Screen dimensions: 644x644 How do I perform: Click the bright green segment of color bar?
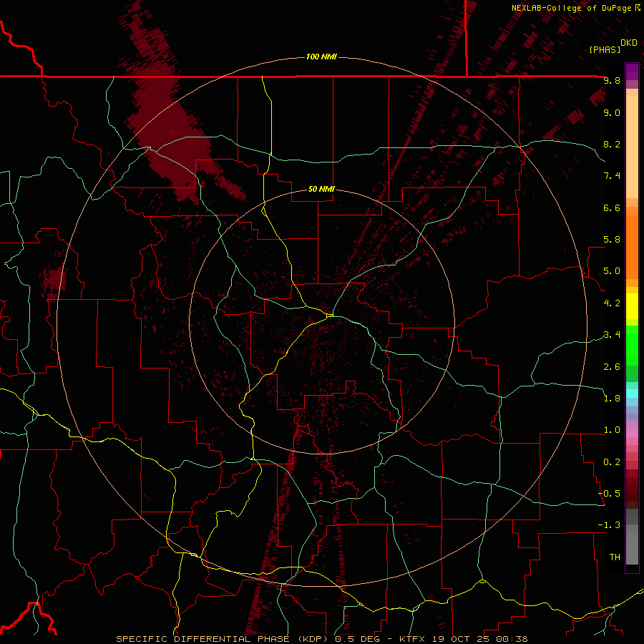pos(632,346)
